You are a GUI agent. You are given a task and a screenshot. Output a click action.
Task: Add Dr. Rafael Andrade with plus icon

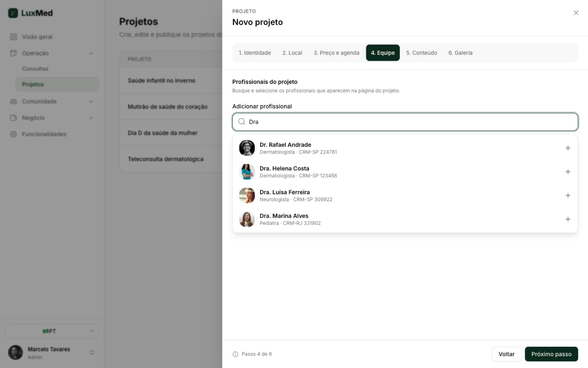click(568, 148)
